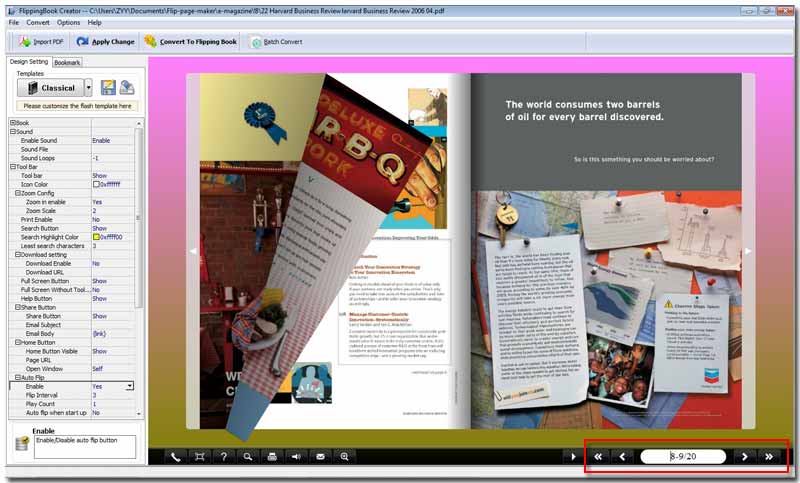
Task: Click the phone icon in flipbook toolbar
Action: pos(175,456)
